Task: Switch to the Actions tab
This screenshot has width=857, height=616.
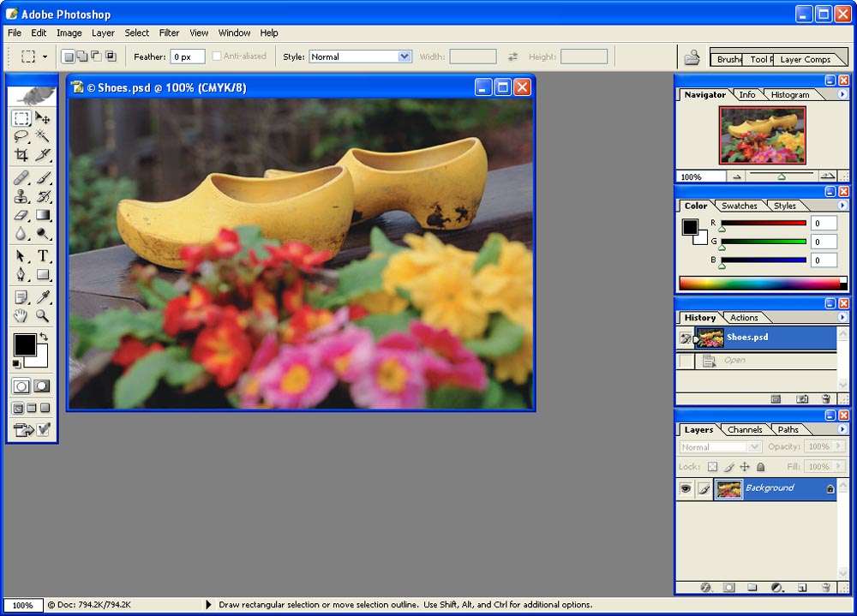Action: pyautogui.click(x=744, y=318)
